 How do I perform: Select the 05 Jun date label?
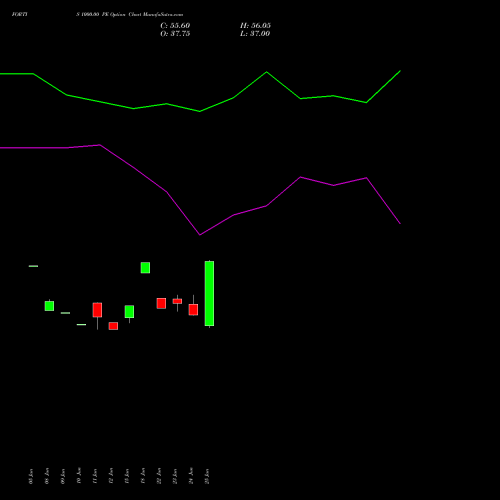[x=31, y=476]
